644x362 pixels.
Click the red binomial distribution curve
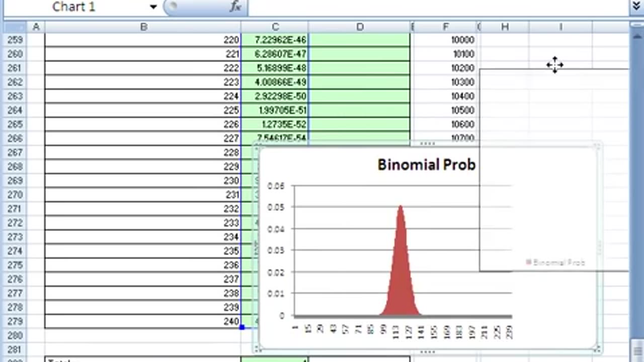click(400, 271)
